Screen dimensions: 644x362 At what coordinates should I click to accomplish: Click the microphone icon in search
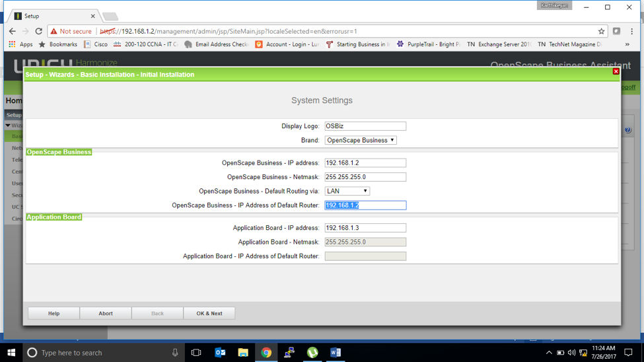pos(175,353)
